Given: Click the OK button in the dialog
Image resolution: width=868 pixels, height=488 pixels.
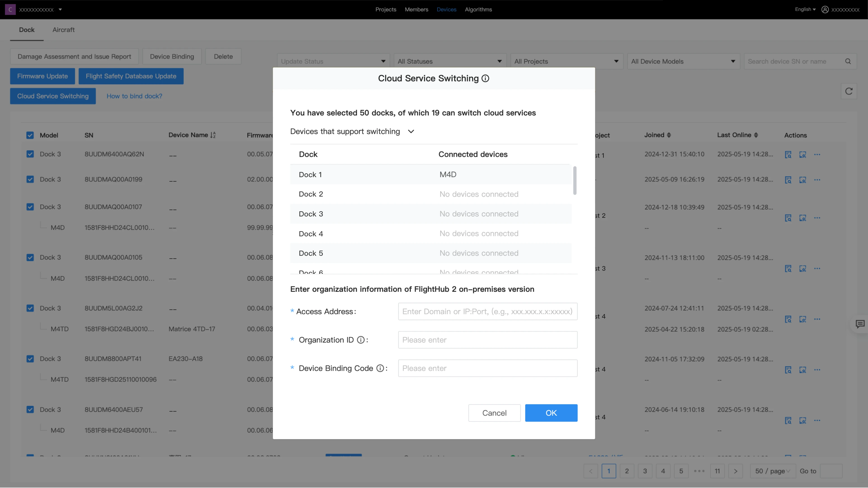Looking at the screenshot, I should click(551, 413).
